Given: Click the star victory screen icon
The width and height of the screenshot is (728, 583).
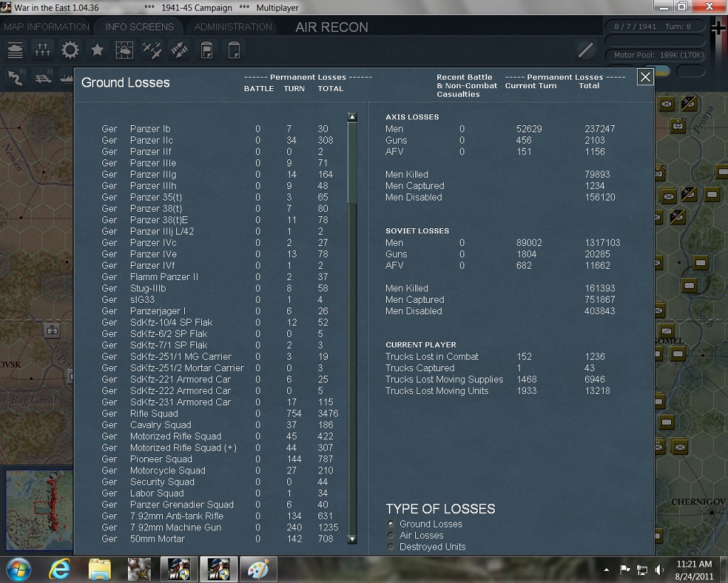Looking at the screenshot, I should tap(97, 50).
